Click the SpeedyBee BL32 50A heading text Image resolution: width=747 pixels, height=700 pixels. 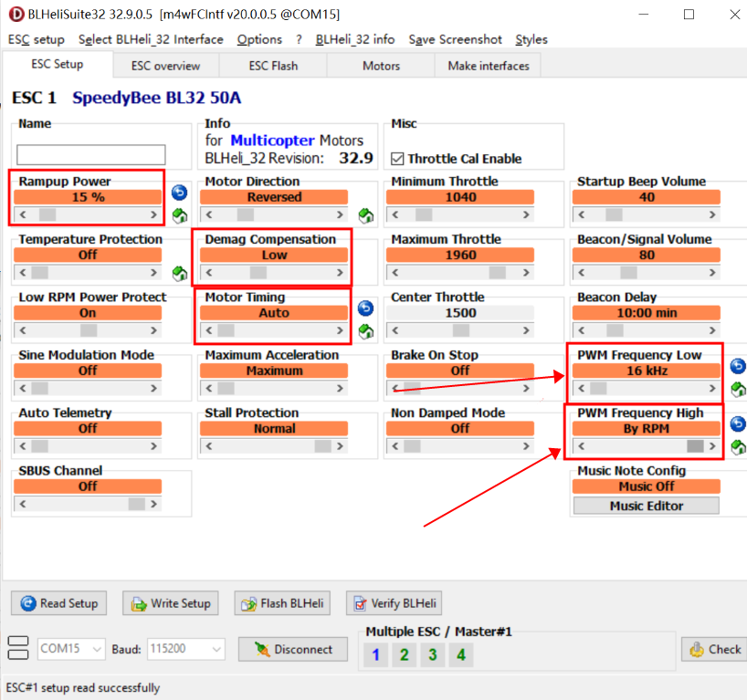[x=157, y=98]
